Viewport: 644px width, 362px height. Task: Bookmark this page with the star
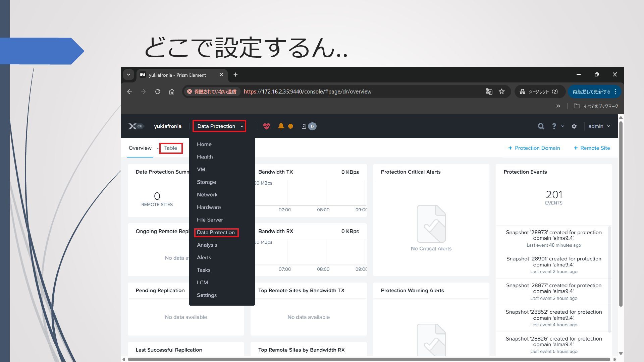(x=502, y=92)
